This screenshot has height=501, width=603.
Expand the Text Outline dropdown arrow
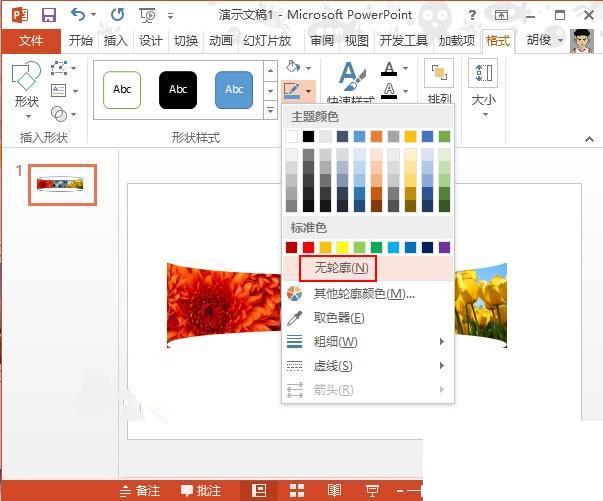[405, 92]
